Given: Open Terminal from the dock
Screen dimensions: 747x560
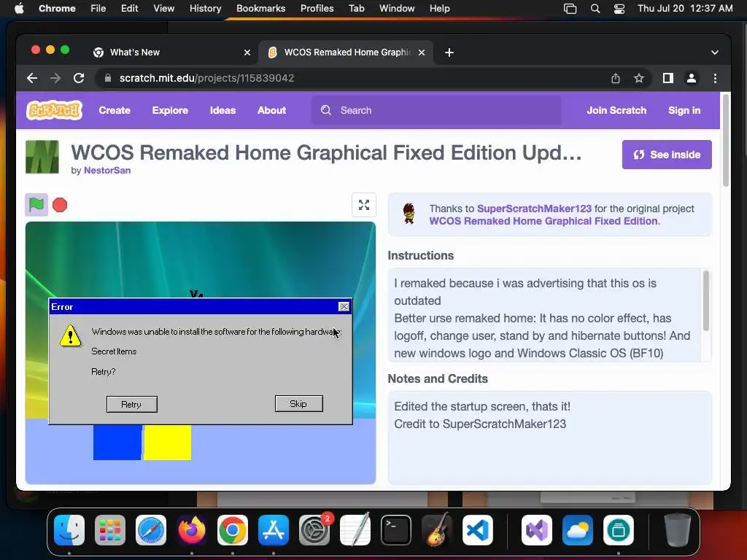Looking at the screenshot, I should click(396, 530).
